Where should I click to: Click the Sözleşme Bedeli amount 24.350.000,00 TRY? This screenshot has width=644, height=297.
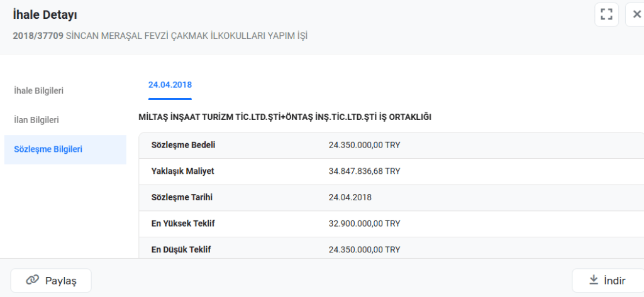click(x=364, y=145)
